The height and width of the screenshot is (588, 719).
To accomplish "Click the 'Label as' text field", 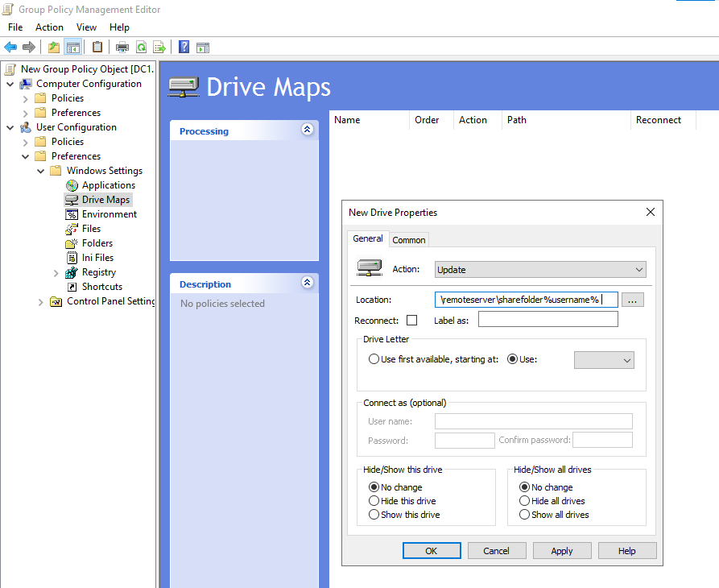I will (x=548, y=319).
